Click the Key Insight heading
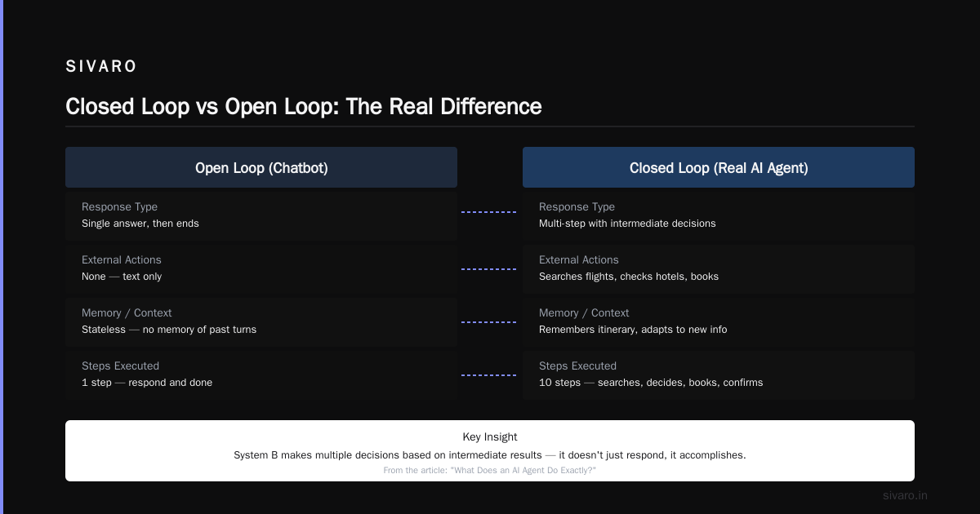The height and width of the screenshot is (514, 980). 490,437
